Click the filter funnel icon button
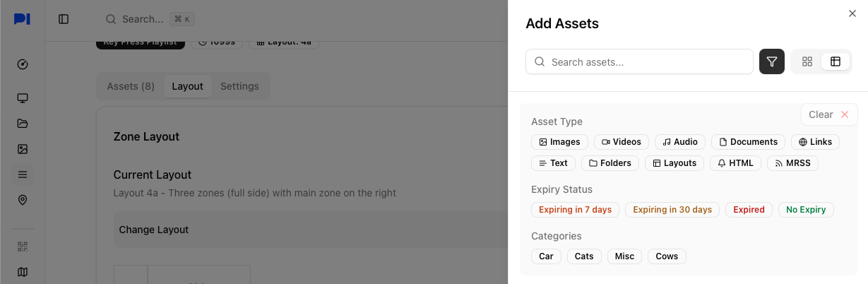The height and width of the screenshot is (284, 868). pyautogui.click(x=771, y=61)
